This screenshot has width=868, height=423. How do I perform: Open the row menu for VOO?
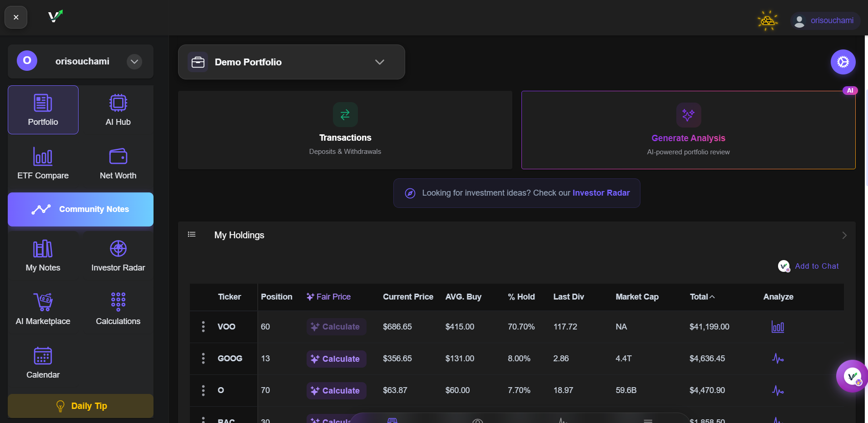tap(203, 327)
